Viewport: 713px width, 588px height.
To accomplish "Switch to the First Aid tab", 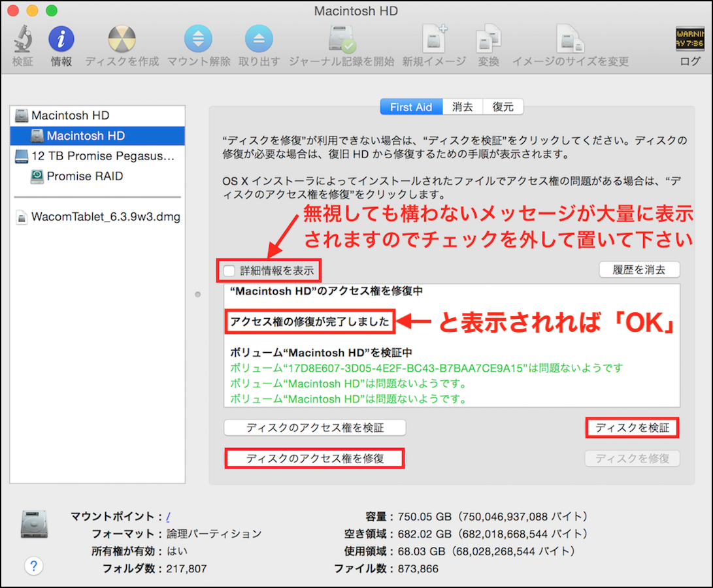I will (x=411, y=107).
